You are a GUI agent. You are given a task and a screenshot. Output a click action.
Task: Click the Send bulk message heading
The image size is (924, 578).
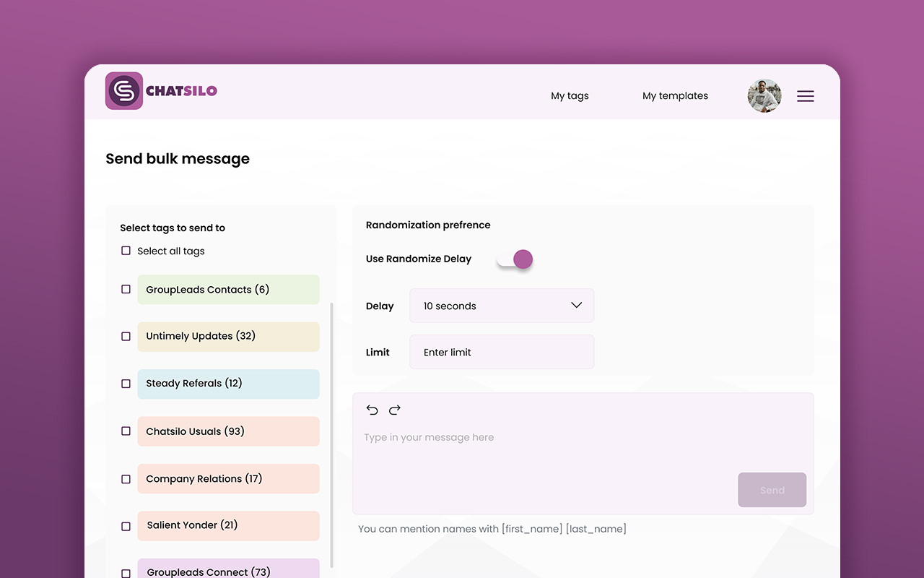pyautogui.click(x=178, y=159)
